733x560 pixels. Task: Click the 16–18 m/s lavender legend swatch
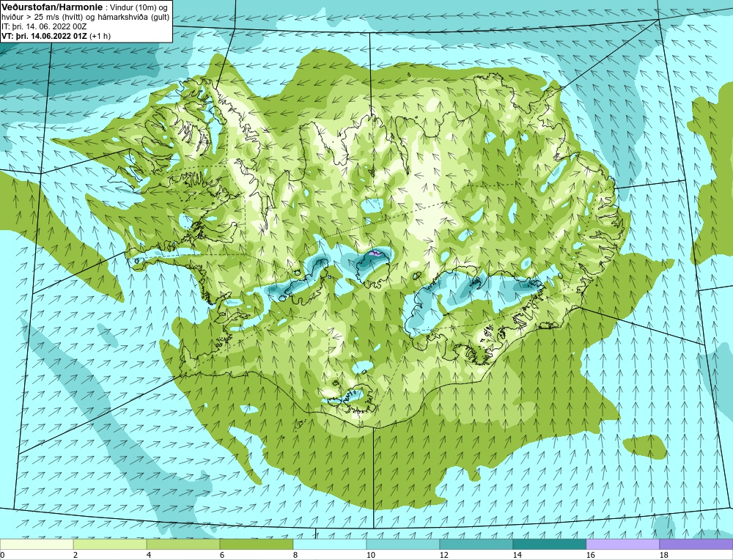[622, 544]
